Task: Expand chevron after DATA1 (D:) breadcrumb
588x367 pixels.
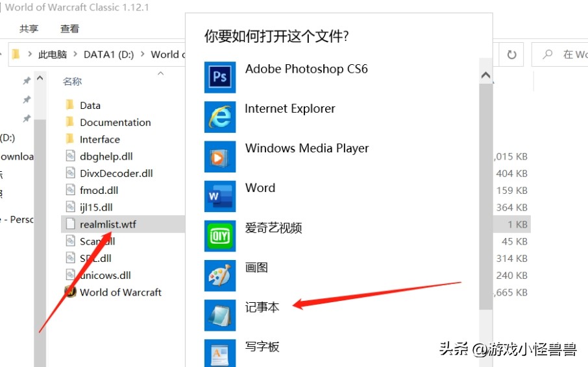Action: coord(143,54)
